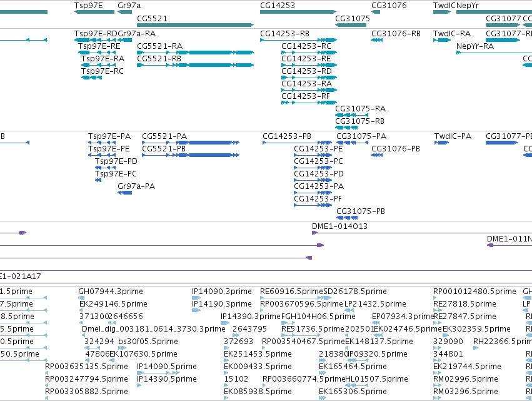The image size is (532, 401).
Task: Select protein CG31076-PB
Action: (377, 155)
